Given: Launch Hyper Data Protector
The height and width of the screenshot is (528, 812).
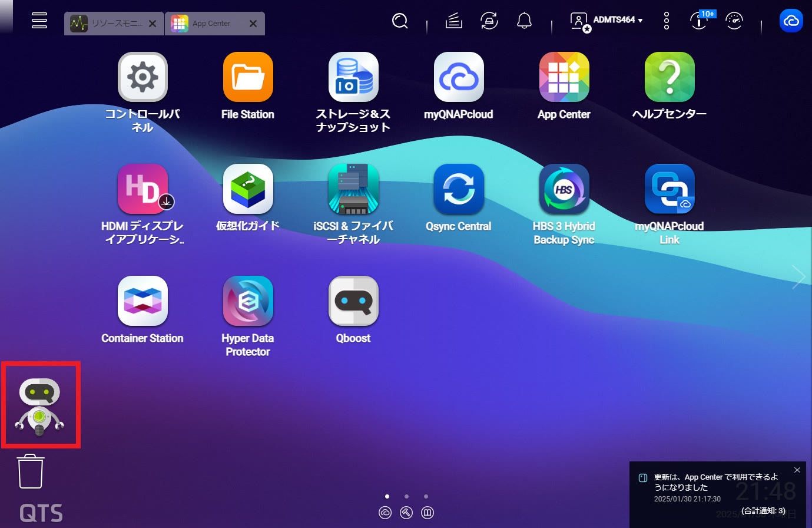Looking at the screenshot, I should point(248,301).
